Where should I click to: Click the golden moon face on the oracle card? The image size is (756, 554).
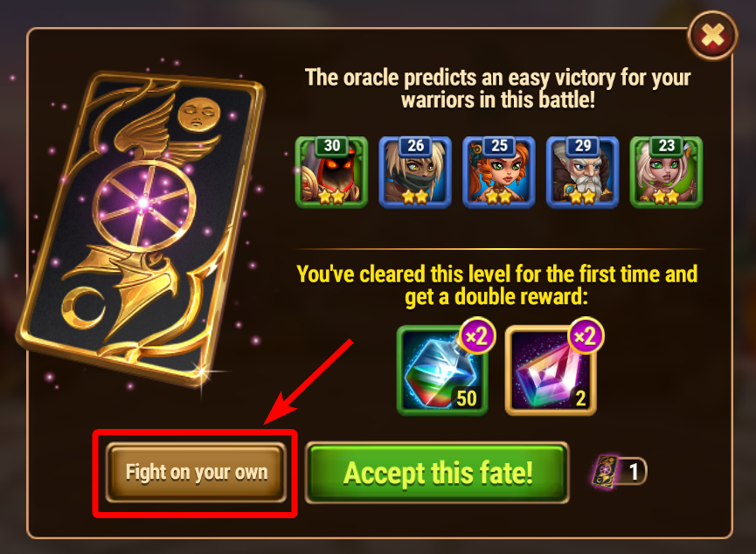tap(198, 114)
